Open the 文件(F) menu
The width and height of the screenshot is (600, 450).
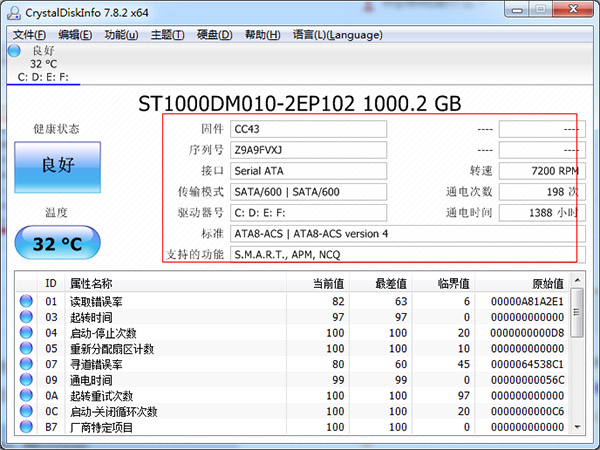click(x=30, y=35)
